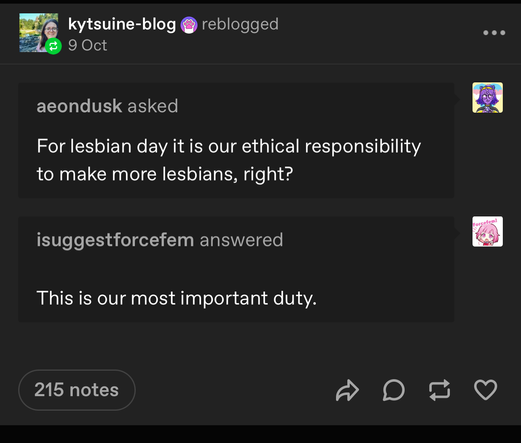
Task: Click the paw badge next to kytsuine-blog
Action: pos(189,25)
